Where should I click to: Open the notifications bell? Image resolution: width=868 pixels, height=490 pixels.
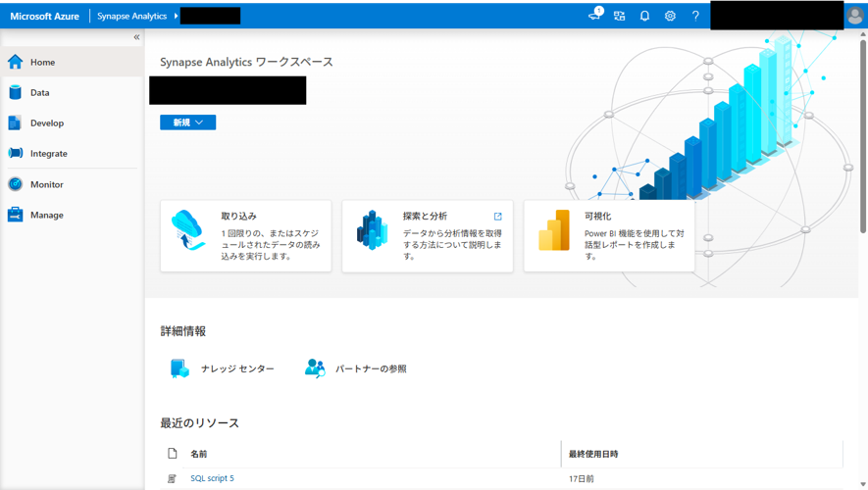point(644,16)
